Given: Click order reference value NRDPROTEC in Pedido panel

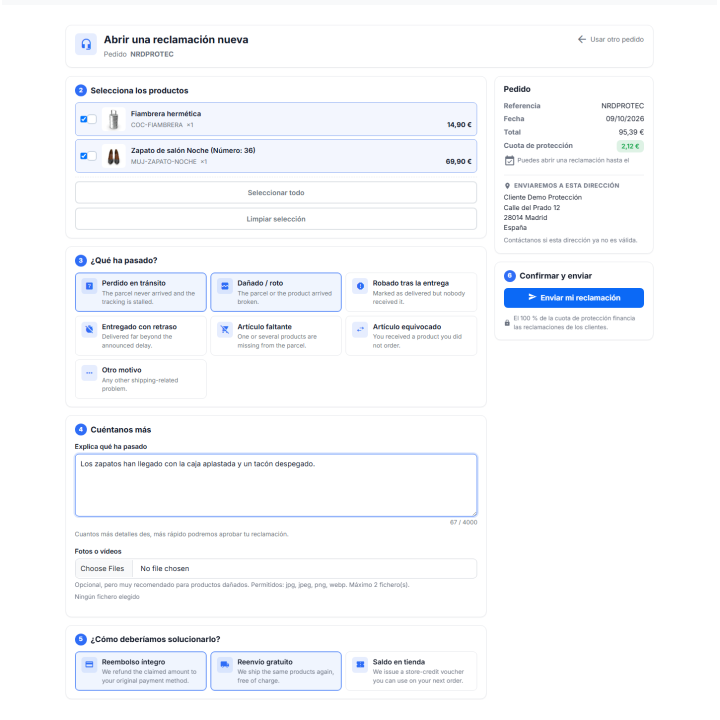Looking at the screenshot, I should [x=623, y=106].
